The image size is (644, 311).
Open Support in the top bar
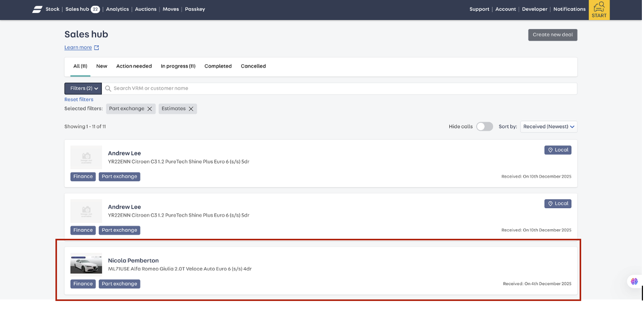(x=479, y=9)
